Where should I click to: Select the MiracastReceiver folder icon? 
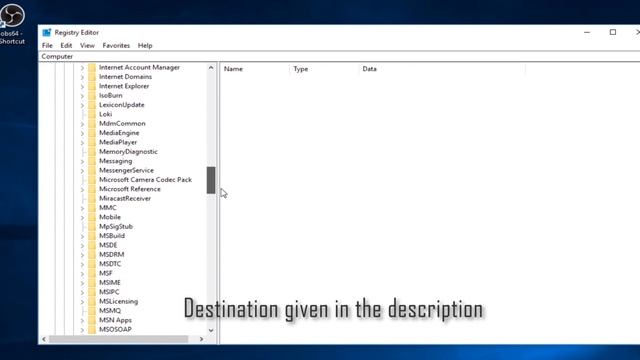[92, 198]
